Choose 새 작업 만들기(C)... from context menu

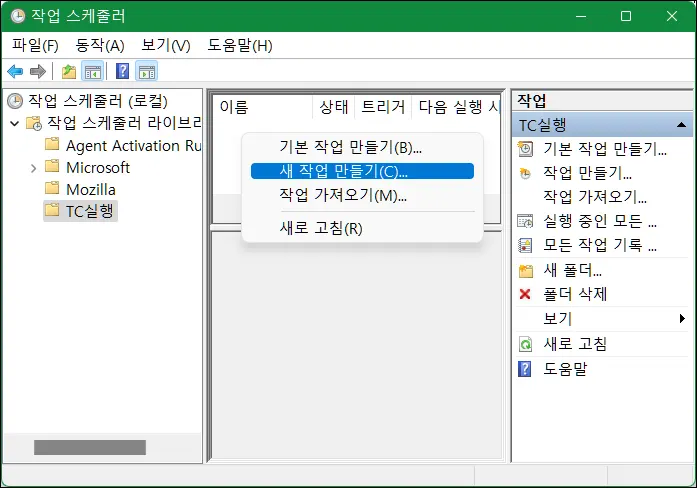click(362, 171)
